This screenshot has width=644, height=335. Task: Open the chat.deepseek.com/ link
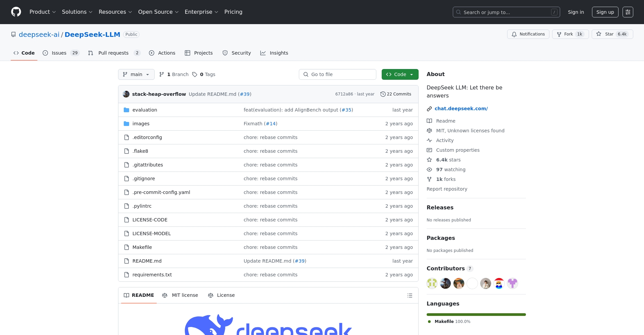[x=461, y=109]
